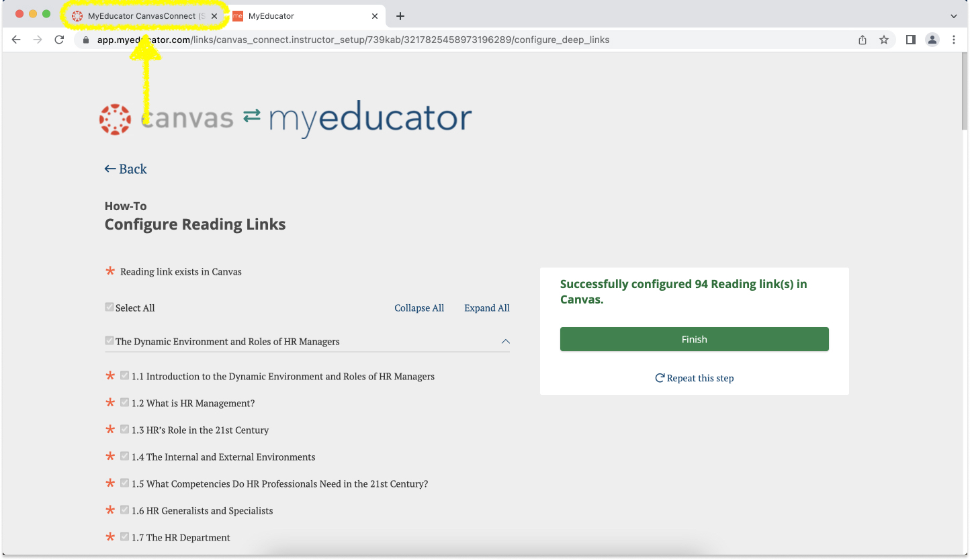The width and height of the screenshot is (970, 560).
Task: Click 'Successfully configured 94 Reading link(s)' message
Action: 684,291
